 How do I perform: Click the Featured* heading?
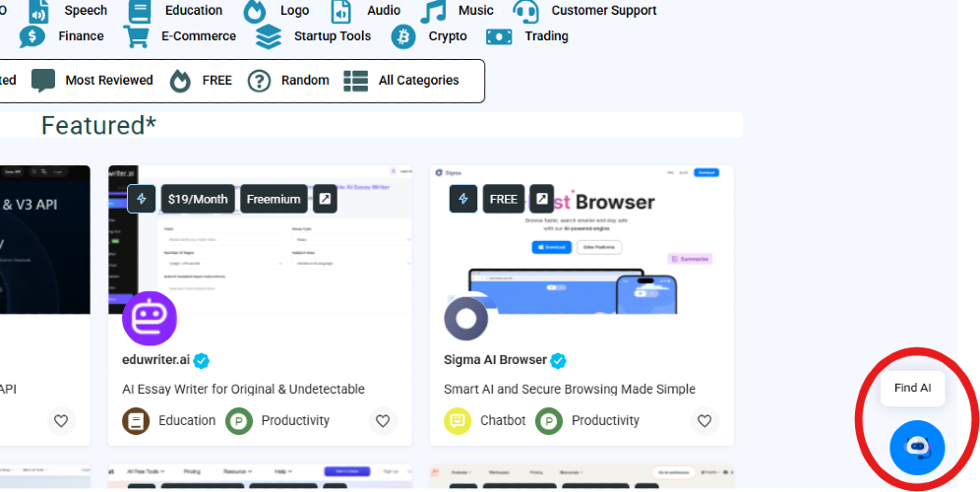[x=98, y=126]
